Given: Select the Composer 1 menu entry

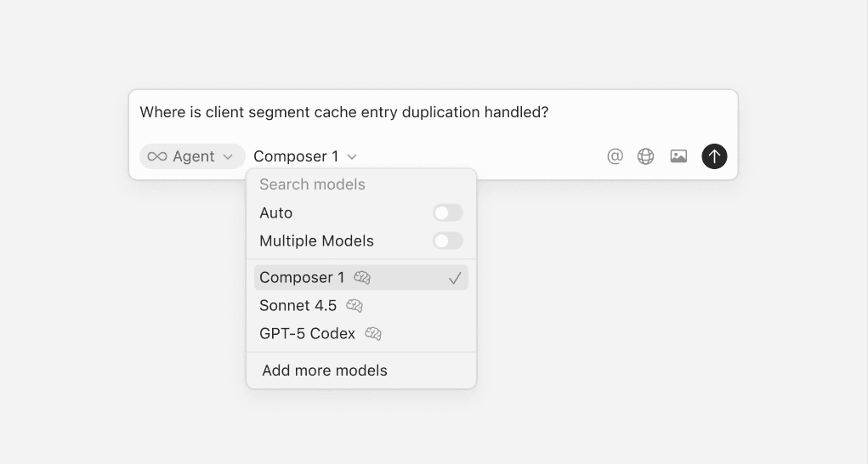Looking at the screenshot, I should 303,278.
